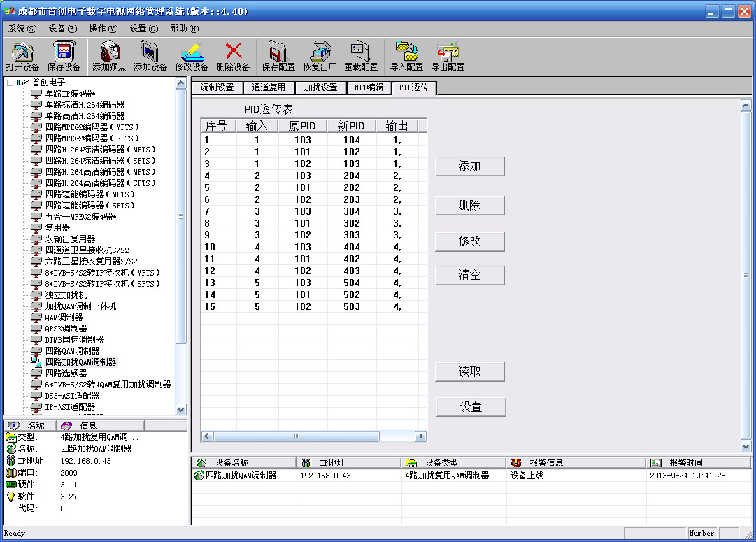756x542 pixels.
Task: Click the 原PID column header
Action: point(302,126)
